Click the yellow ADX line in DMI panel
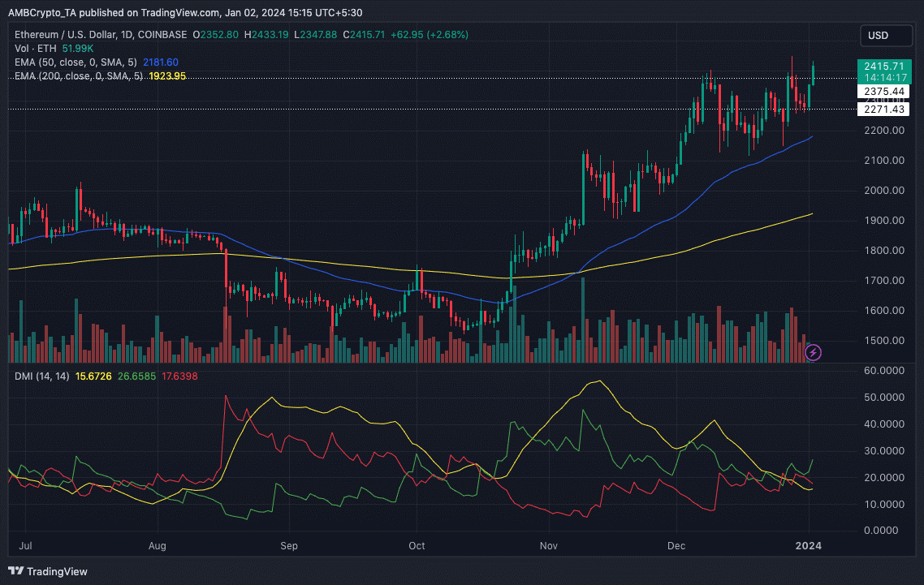 (x=598, y=381)
